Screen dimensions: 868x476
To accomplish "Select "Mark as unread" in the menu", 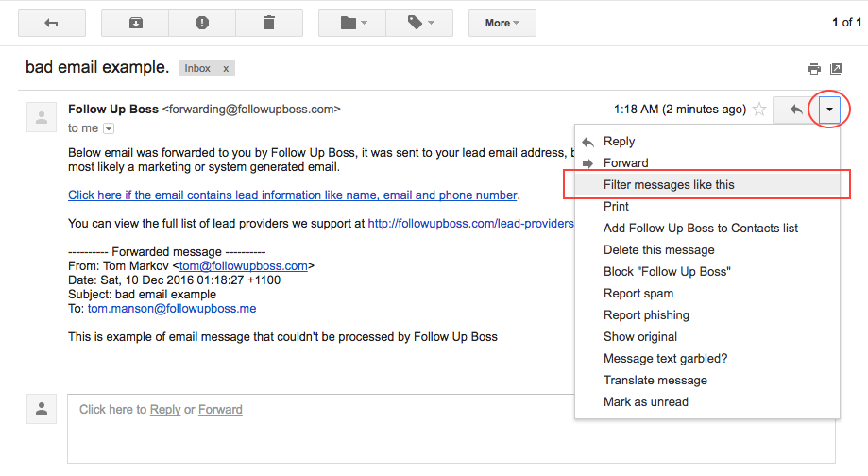I will [x=646, y=402].
